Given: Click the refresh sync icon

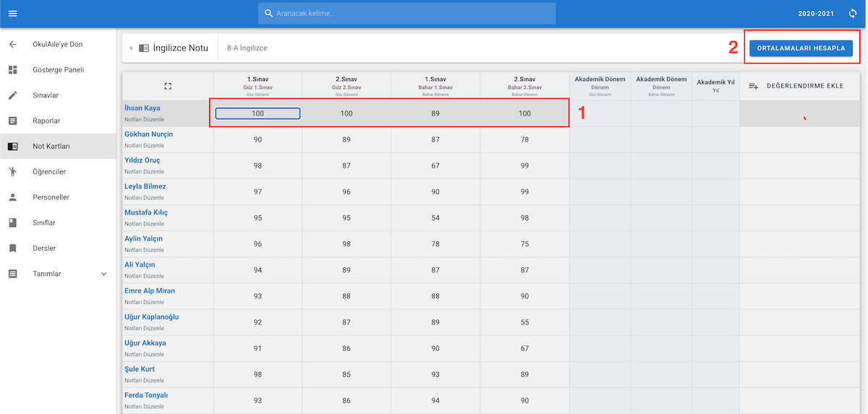Looking at the screenshot, I should 853,14.
